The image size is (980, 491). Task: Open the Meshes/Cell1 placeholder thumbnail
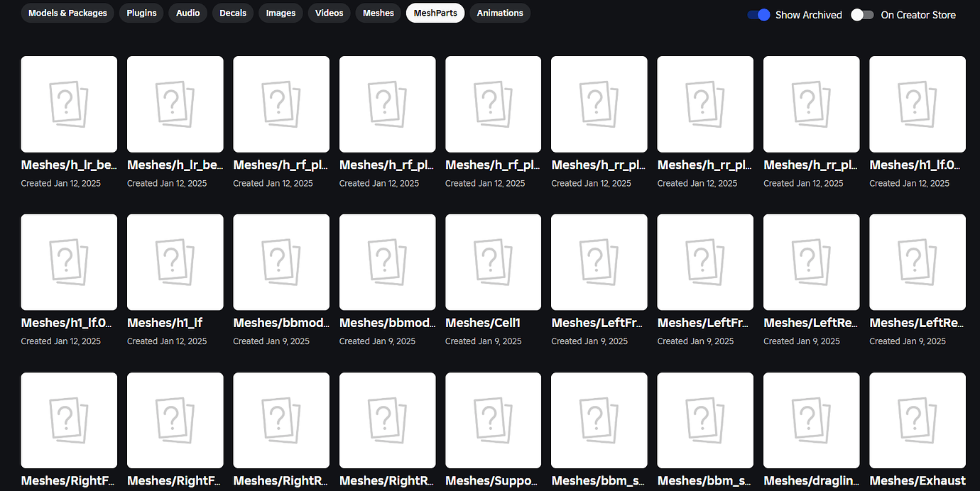pyautogui.click(x=493, y=263)
